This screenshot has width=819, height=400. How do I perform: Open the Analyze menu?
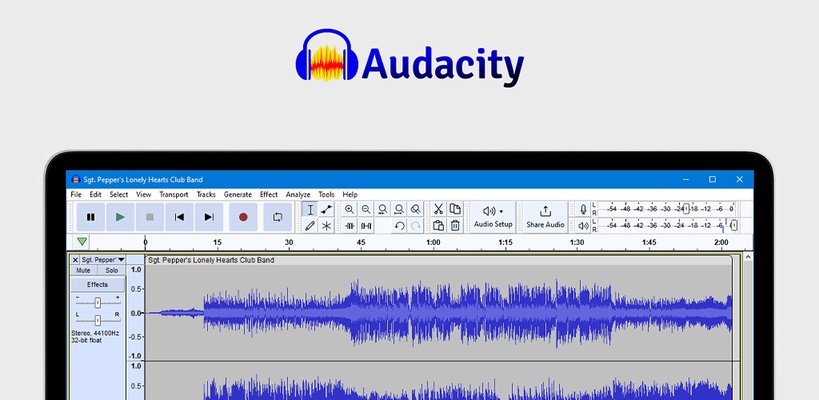point(298,194)
